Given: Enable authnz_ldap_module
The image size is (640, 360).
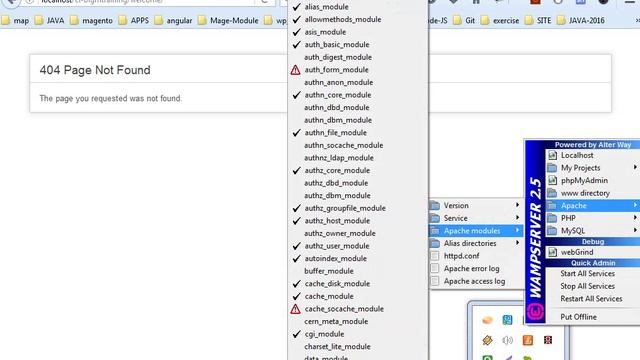Looking at the screenshot, I should 339,158.
